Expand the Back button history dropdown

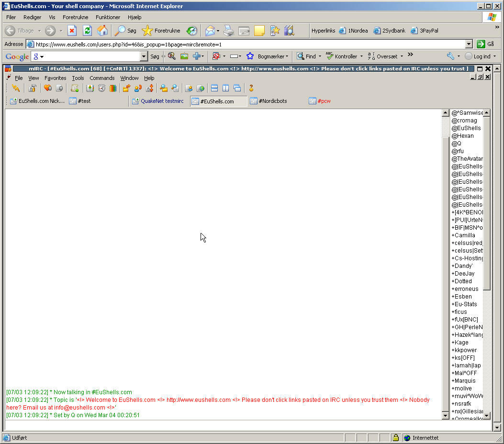pos(40,31)
